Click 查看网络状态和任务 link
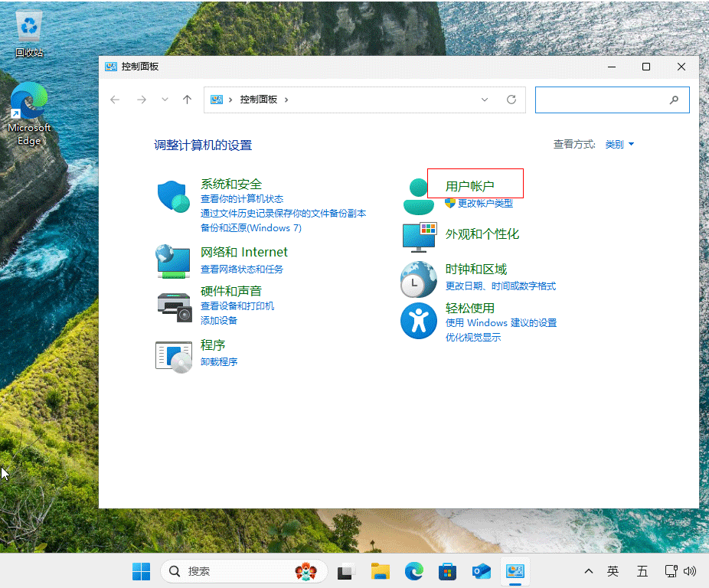Image resolution: width=709 pixels, height=588 pixels. [x=242, y=269]
